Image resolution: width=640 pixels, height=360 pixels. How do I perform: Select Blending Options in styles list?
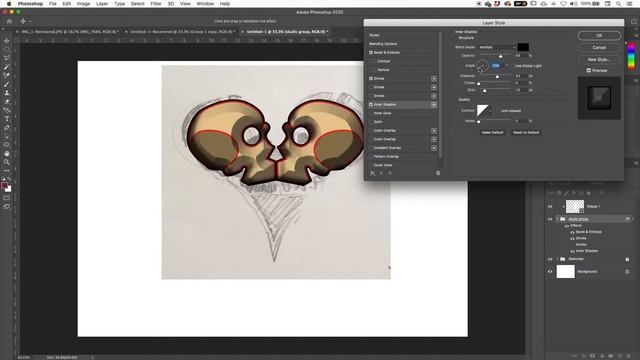click(x=383, y=44)
